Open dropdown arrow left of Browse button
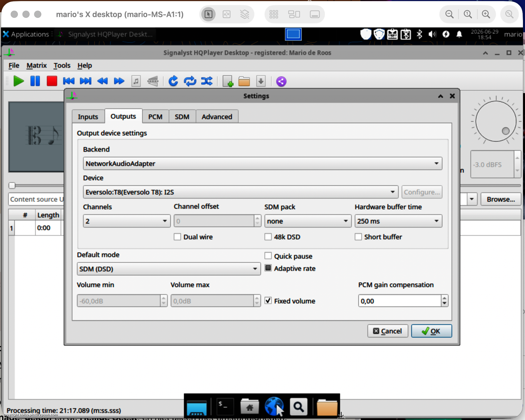Screen dimensions: 525x420 pos(472,199)
